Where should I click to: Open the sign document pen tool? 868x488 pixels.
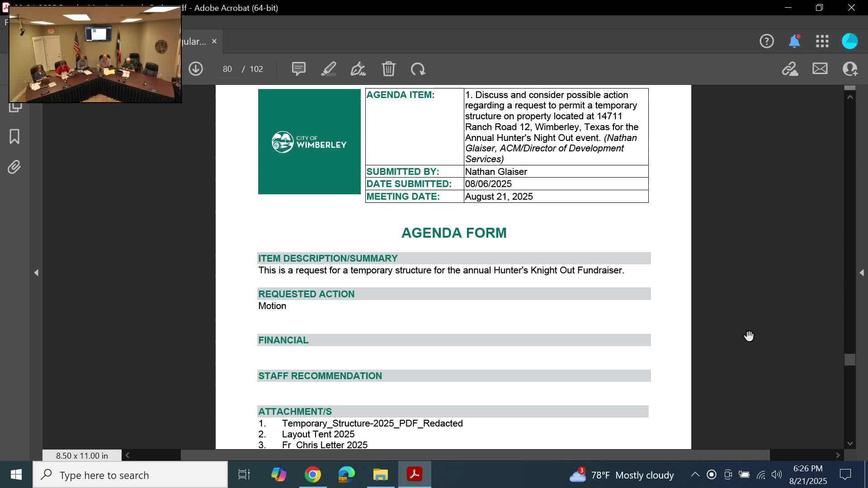click(x=358, y=69)
